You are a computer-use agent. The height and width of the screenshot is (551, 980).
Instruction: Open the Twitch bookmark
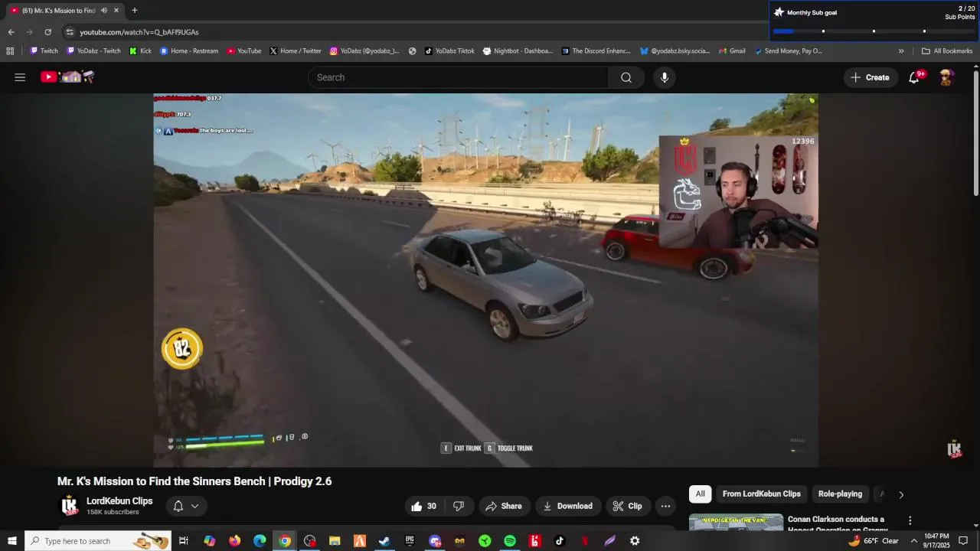[44, 51]
